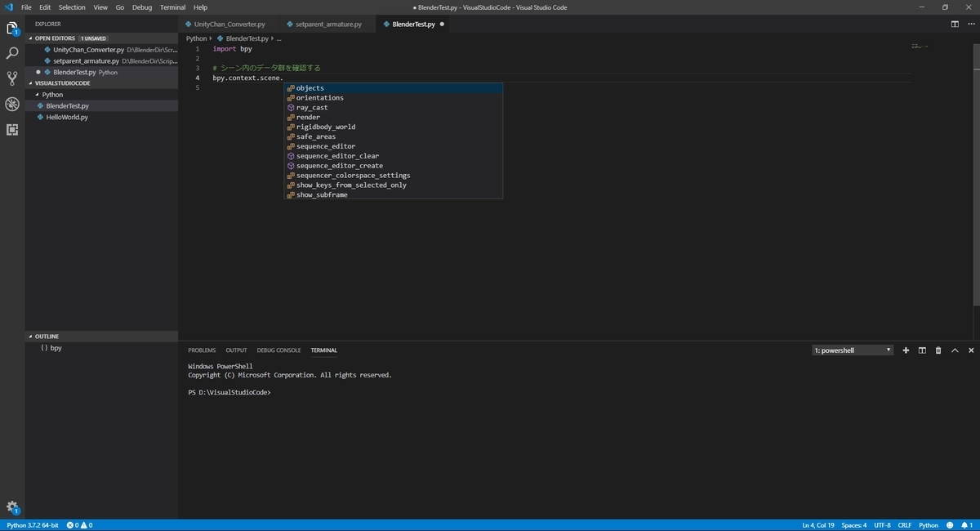Add a new terminal with the plus icon
Screen dimensions: 980x531
(905, 350)
